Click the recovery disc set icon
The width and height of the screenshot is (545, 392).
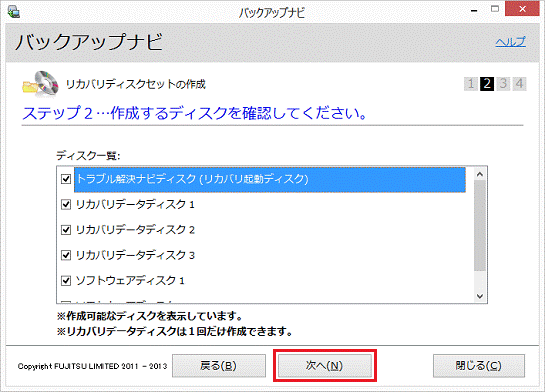[x=41, y=83]
